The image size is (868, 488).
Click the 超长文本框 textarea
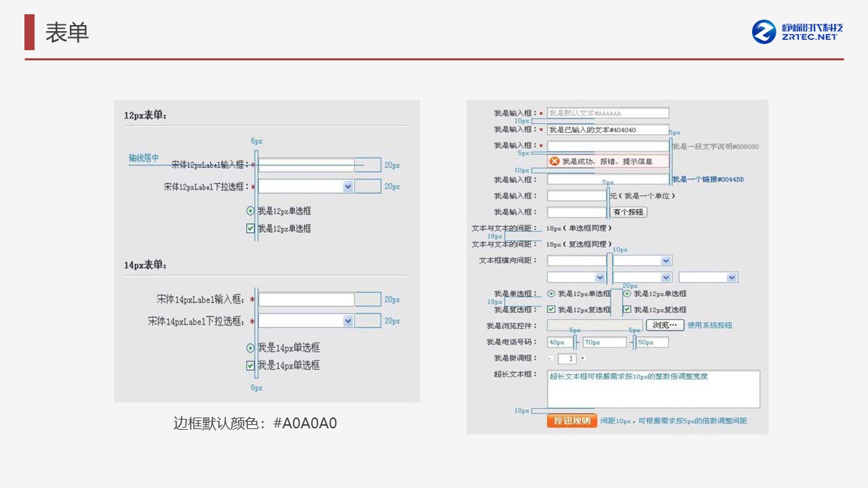coord(653,390)
